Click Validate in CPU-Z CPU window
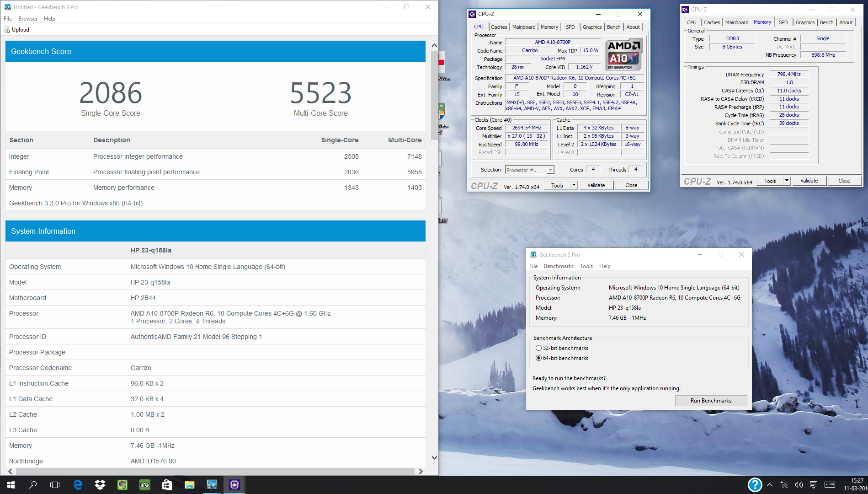This screenshot has width=868, height=494. [596, 185]
